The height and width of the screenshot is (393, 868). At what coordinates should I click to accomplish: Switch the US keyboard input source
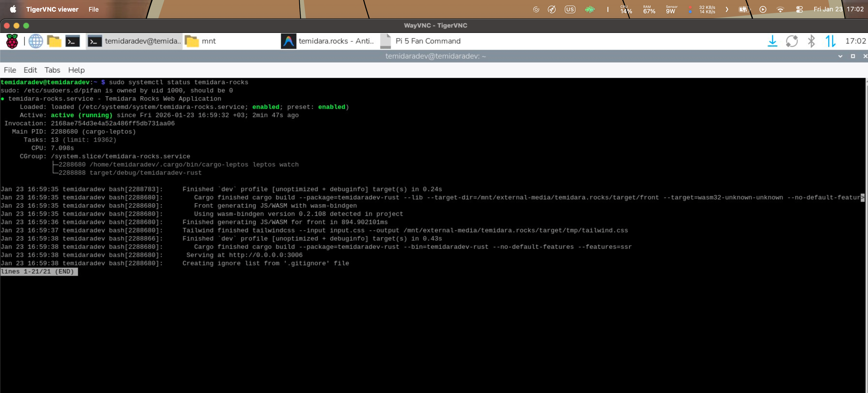[x=570, y=9]
